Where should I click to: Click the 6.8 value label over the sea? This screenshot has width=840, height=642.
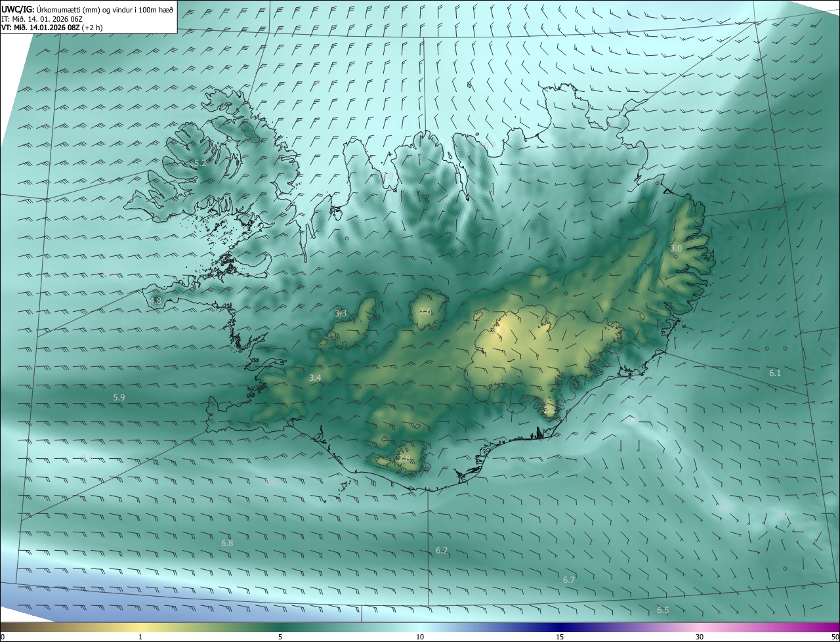pos(227,543)
